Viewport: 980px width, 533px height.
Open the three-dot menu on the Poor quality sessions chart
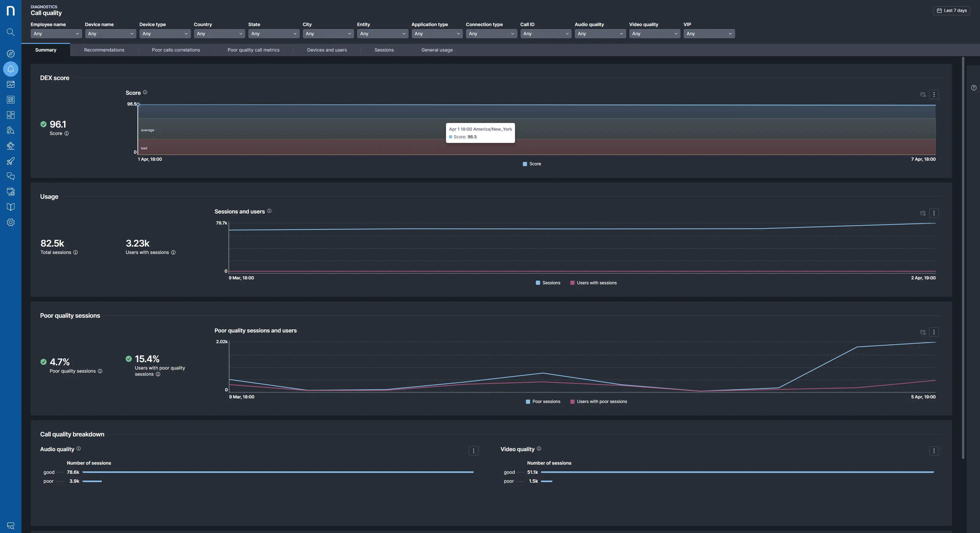point(934,332)
